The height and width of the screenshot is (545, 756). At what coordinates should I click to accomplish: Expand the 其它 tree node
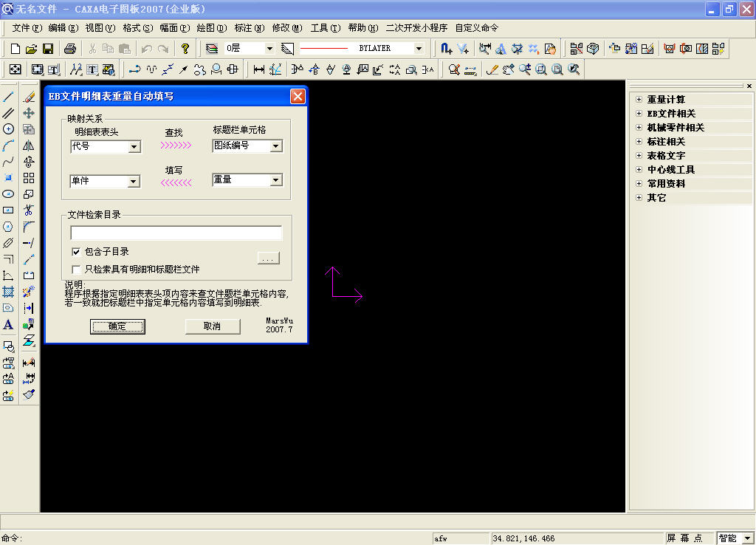(x=639, y=197)
